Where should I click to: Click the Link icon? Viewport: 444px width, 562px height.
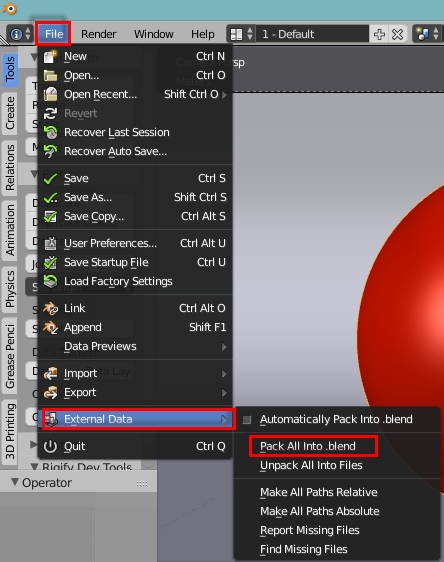click(51, 308)
